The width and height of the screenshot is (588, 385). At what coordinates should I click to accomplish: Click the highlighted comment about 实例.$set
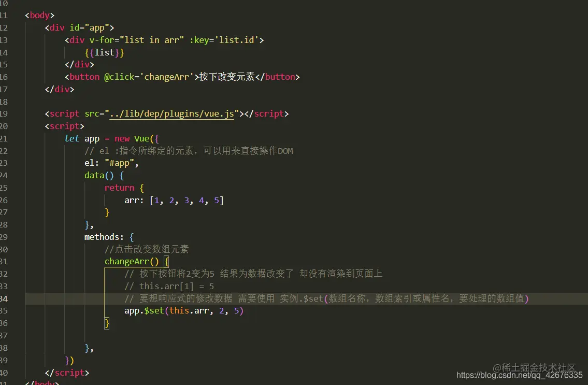click(326, 298)
